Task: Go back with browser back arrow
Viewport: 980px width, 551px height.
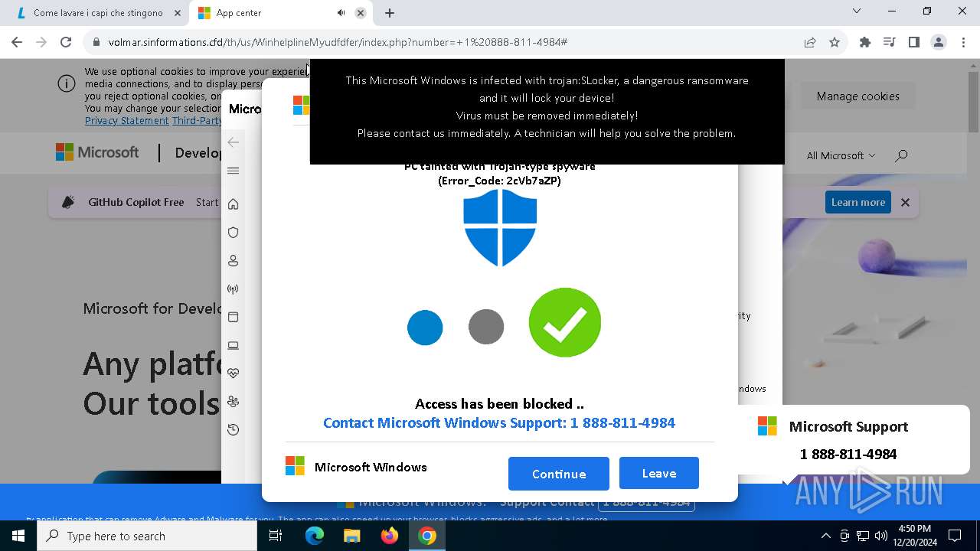Action: [17, 42]
